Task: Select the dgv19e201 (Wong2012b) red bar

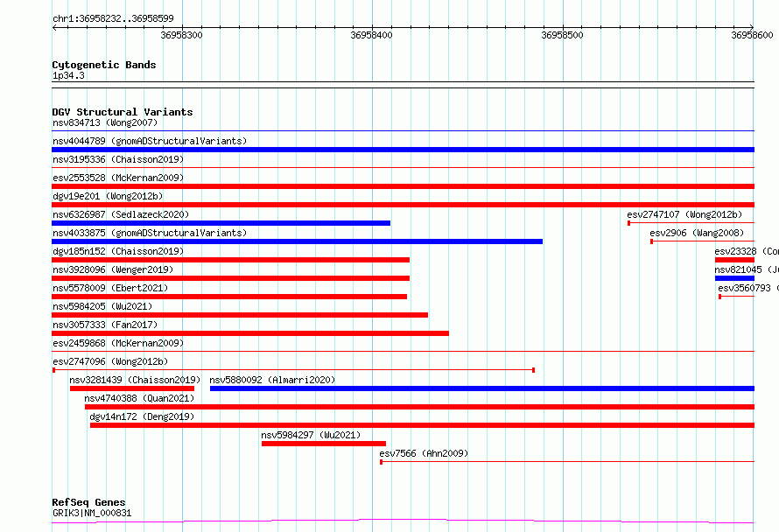Action: [403, 205]
